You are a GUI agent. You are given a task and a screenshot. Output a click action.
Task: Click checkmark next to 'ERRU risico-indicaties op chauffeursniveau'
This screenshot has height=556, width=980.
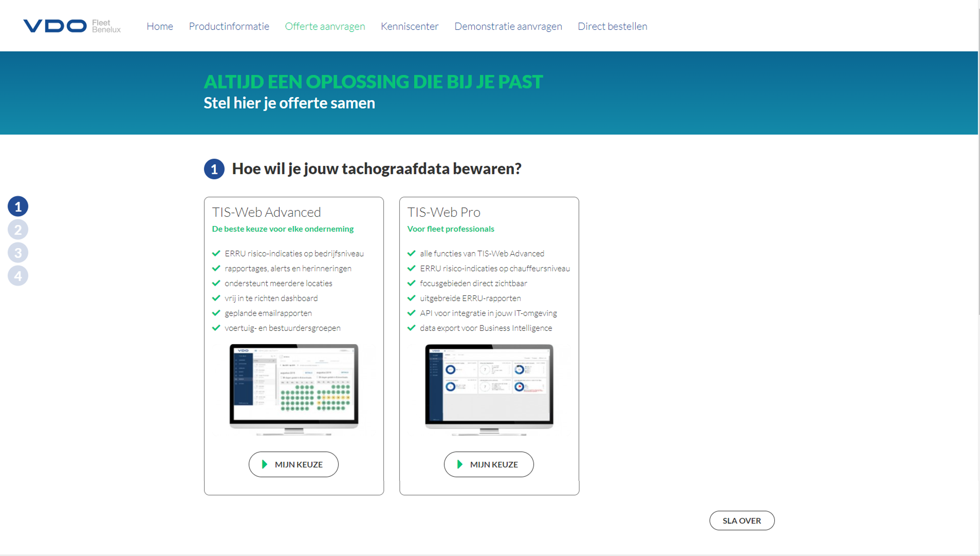pos(411,268)
